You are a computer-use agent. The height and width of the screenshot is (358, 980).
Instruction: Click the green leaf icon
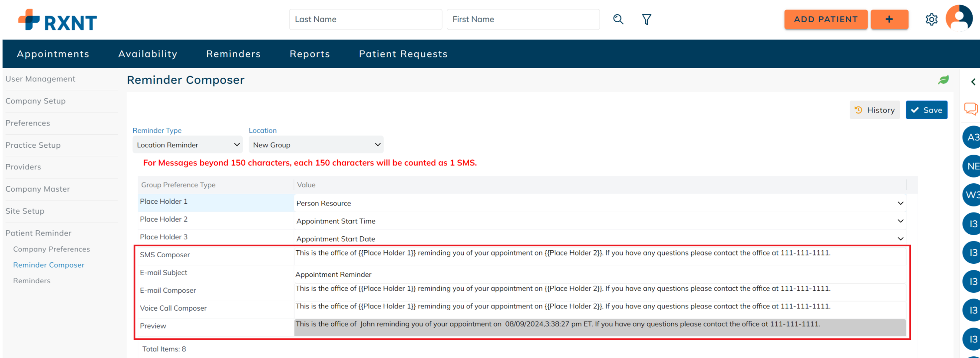(x=943, y=80)
